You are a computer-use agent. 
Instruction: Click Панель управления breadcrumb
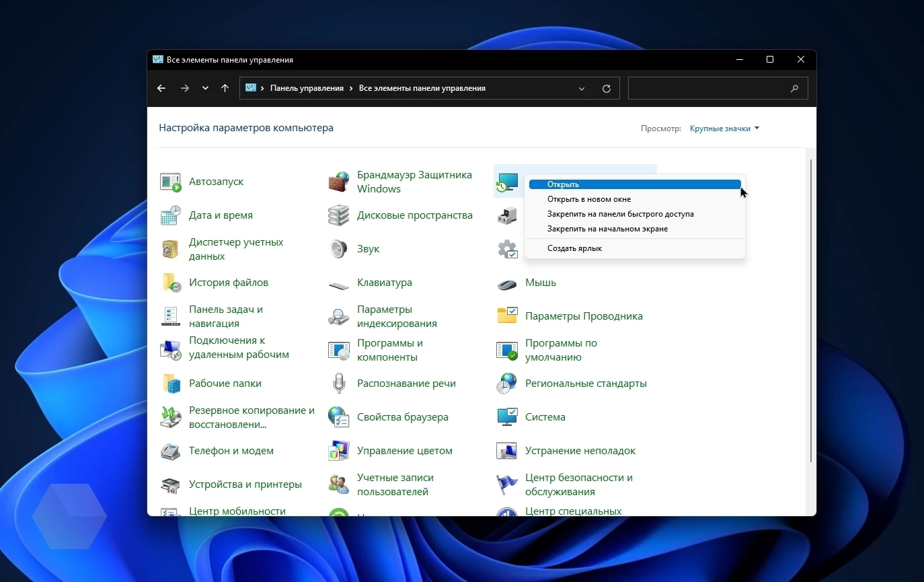point(307,88)
